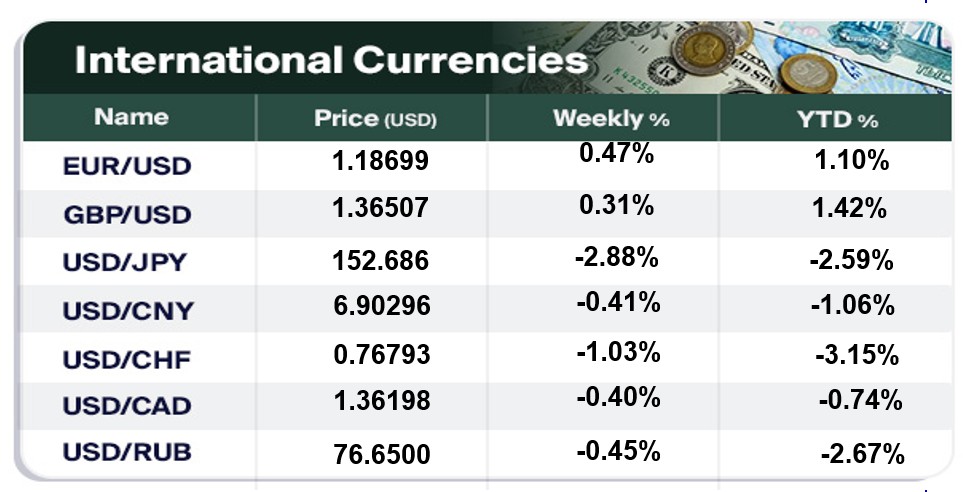
Task: Select the USD/CNY row name
Action: pos(127,310)
